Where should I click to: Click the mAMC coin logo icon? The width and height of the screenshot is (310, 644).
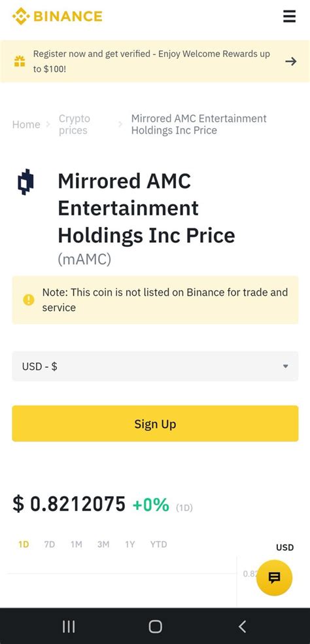pos(26,181)
